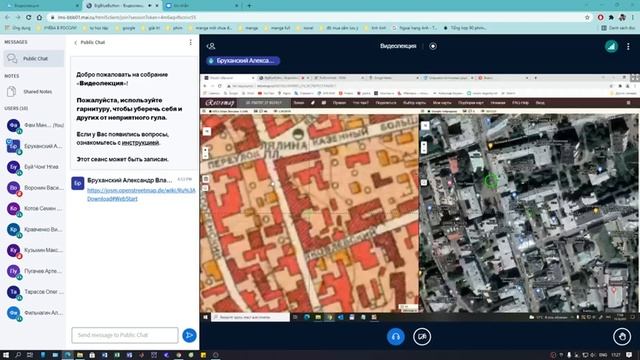Open the инструкцией link in welcome message
This screenshot has height=360, width=640.
[x=140, y=143]
